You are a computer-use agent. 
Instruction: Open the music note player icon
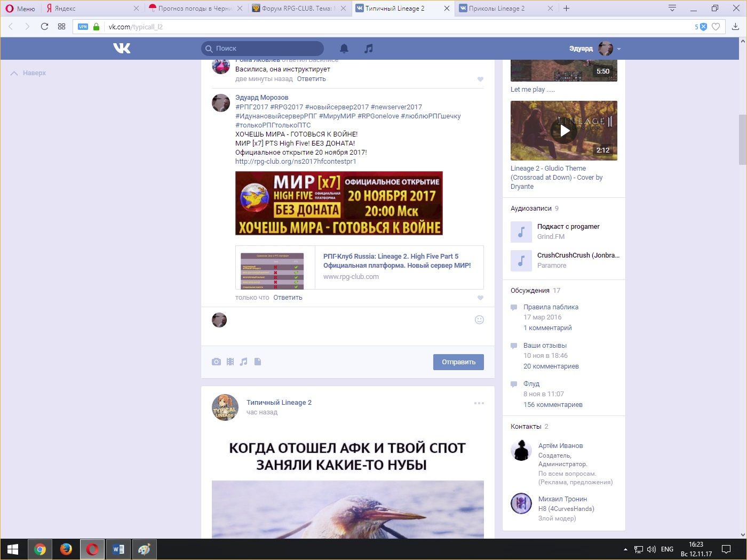tap(369, 49)
